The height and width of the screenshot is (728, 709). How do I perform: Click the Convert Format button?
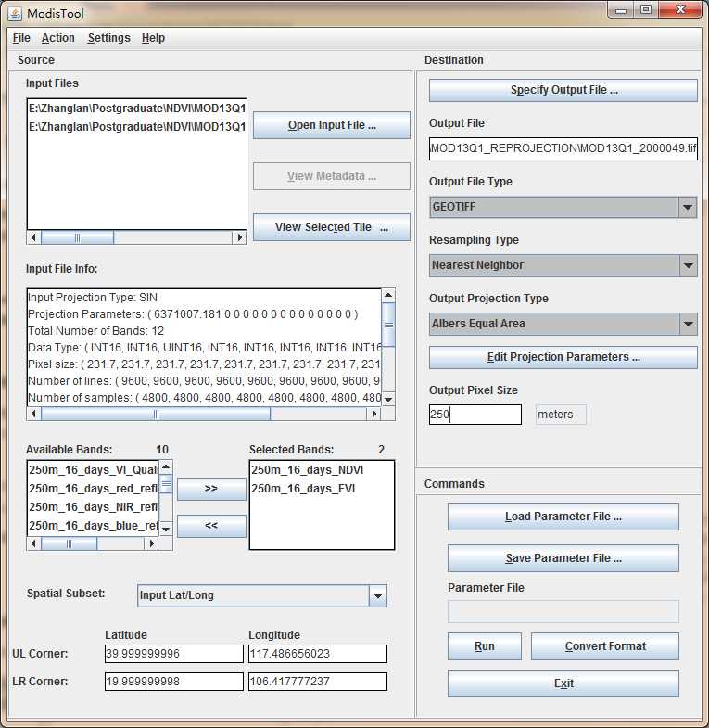605,646
